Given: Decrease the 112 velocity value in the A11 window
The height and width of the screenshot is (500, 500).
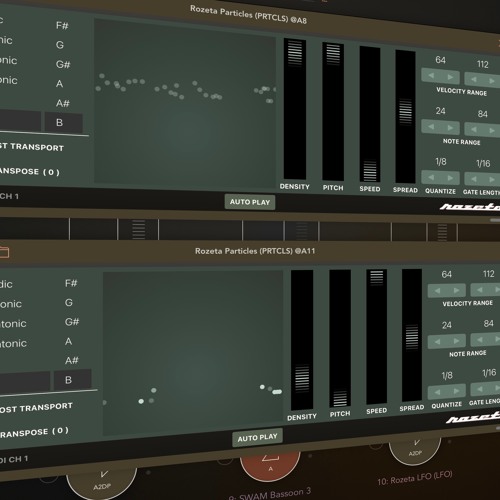Looking at the screenshot, I should (479, 290).
